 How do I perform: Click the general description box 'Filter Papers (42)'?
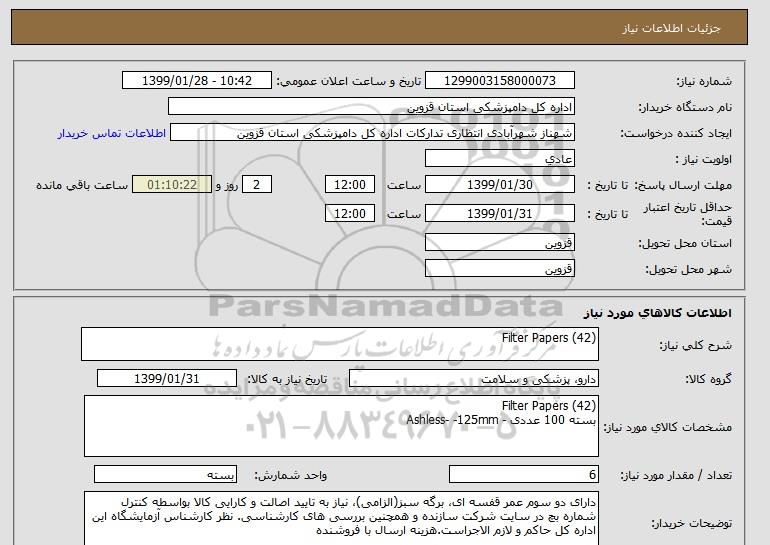340,344
